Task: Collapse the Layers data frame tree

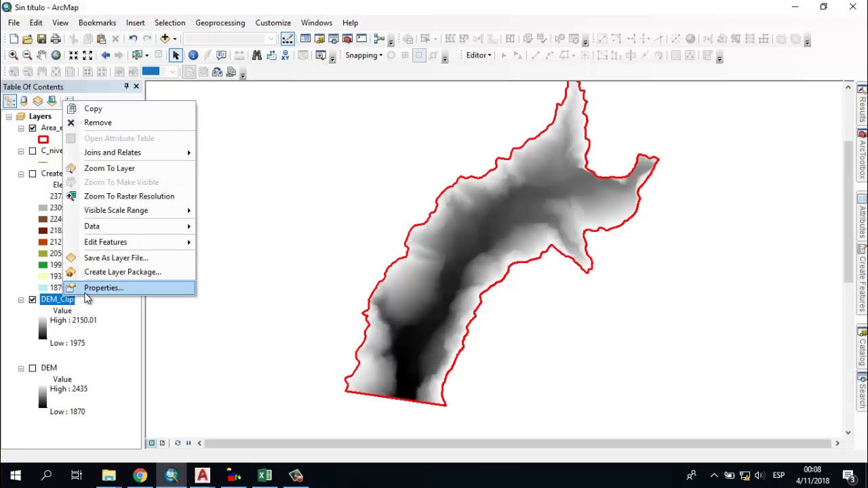Action: coord(9,117)
